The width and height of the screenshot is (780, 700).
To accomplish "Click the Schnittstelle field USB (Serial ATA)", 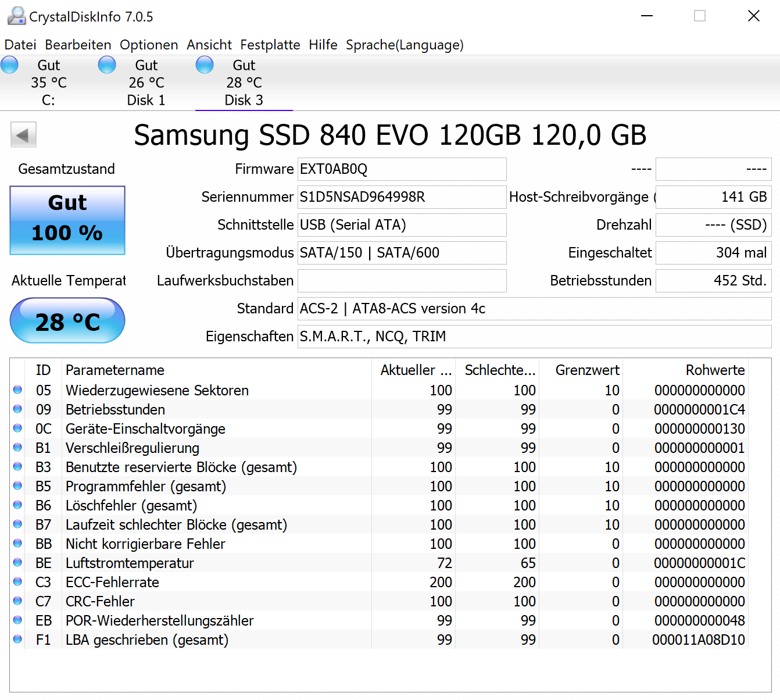I will [402, 225].
